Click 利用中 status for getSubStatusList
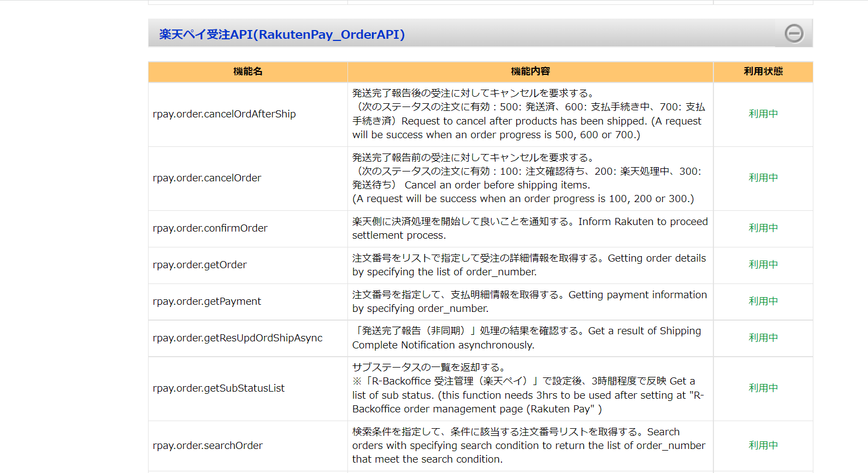 [763, 388]
